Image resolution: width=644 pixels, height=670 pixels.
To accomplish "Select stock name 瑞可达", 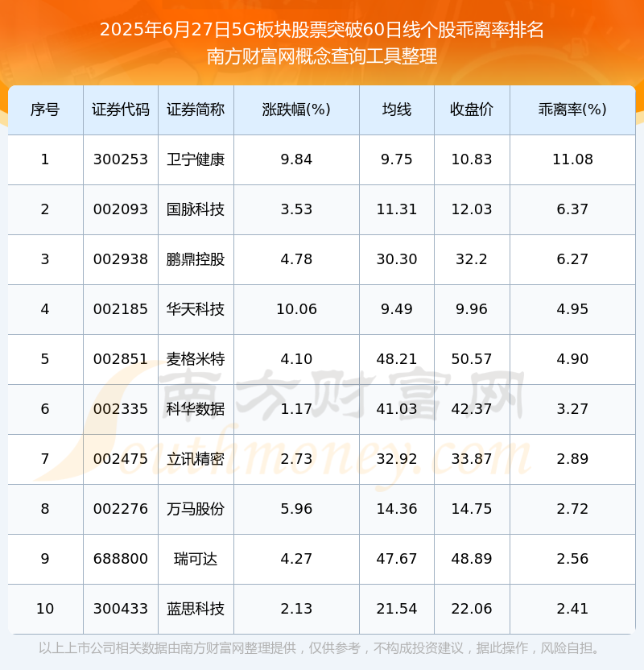I will pyautogui.click(x=196, y=559).
